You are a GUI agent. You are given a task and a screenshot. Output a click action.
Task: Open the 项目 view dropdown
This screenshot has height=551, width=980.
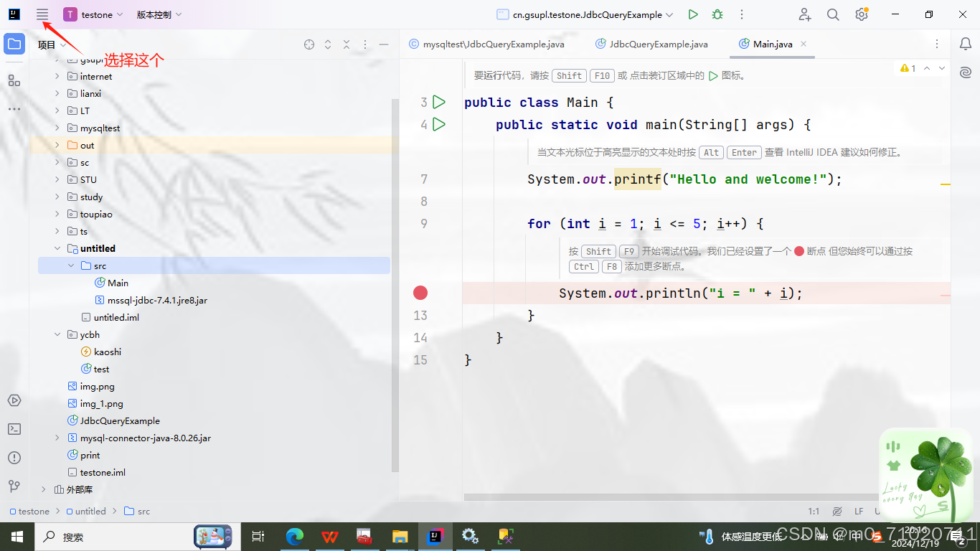(x=52, y=44)
